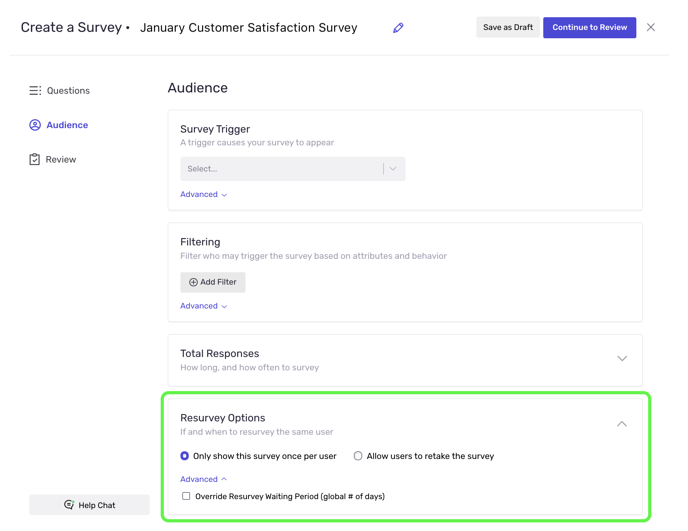The width and height of the screenshot is (688, 531).
Task: Switch to the Review step
Action: click(x=60, y=159)
